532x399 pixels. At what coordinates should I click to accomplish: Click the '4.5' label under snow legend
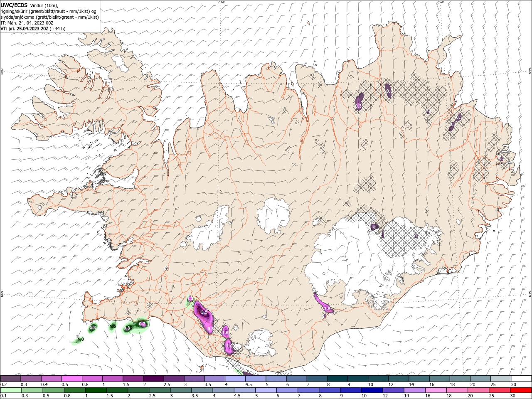(249, 384)
